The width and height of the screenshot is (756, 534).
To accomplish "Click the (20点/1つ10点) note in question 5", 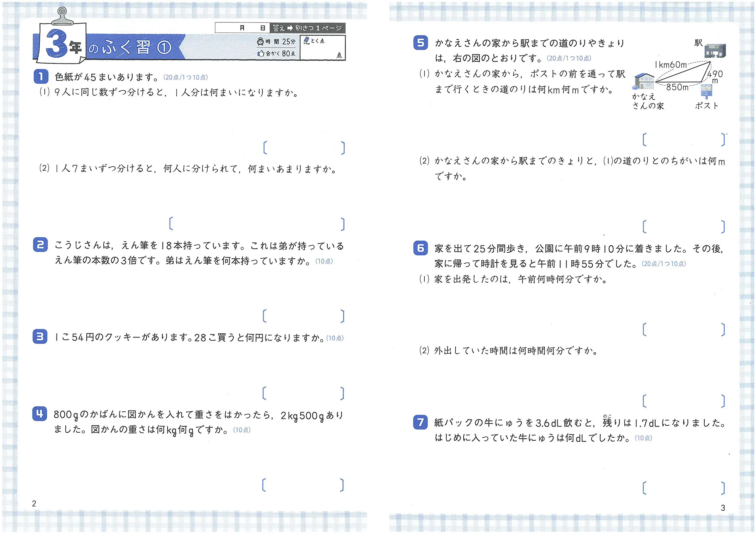I will click(x=569, y=58).
